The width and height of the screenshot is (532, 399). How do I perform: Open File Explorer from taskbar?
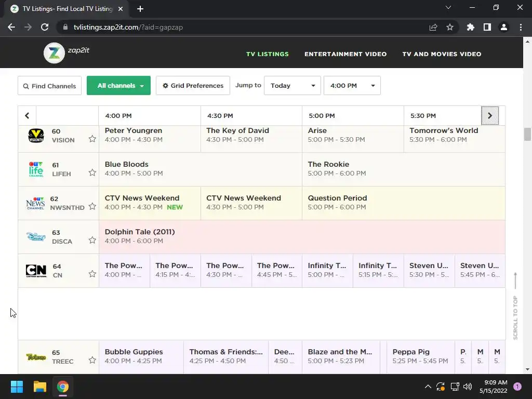(39, 387)
